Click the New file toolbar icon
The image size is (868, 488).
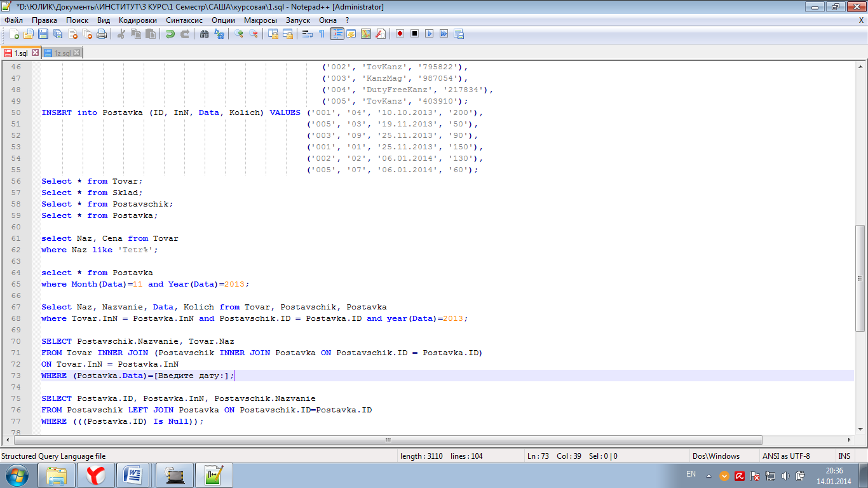click(x=14, y=34)
